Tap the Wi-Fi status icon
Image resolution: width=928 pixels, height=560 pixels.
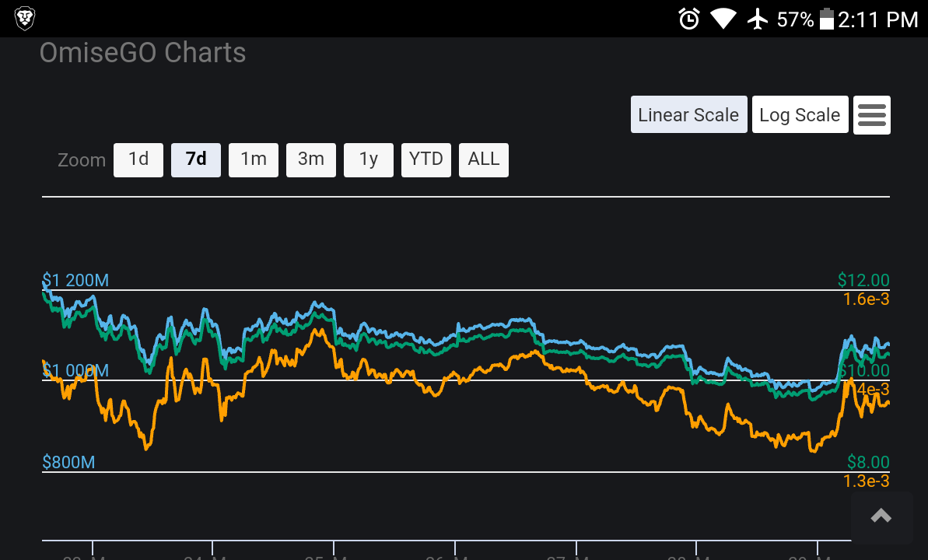[723, 19]
